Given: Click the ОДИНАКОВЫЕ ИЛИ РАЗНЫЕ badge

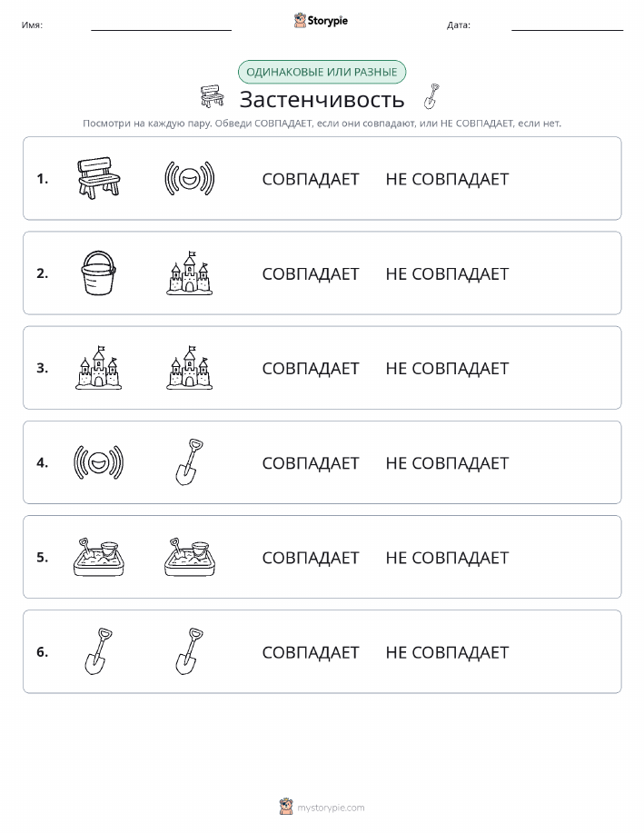Looking at the screenshot, I should tap(322, 72).
